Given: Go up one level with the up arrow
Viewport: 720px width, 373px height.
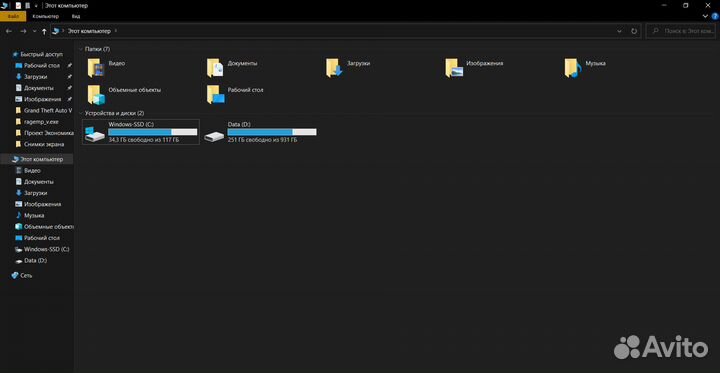Looking at the screenshot, I should [44, 31].
